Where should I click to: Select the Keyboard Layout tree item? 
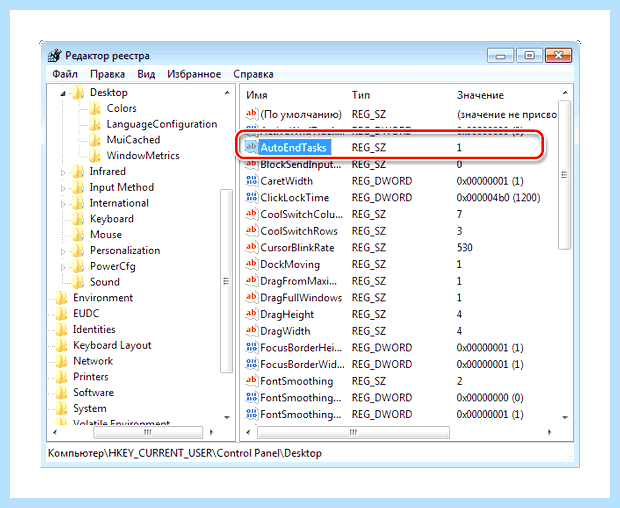(112, 346)
